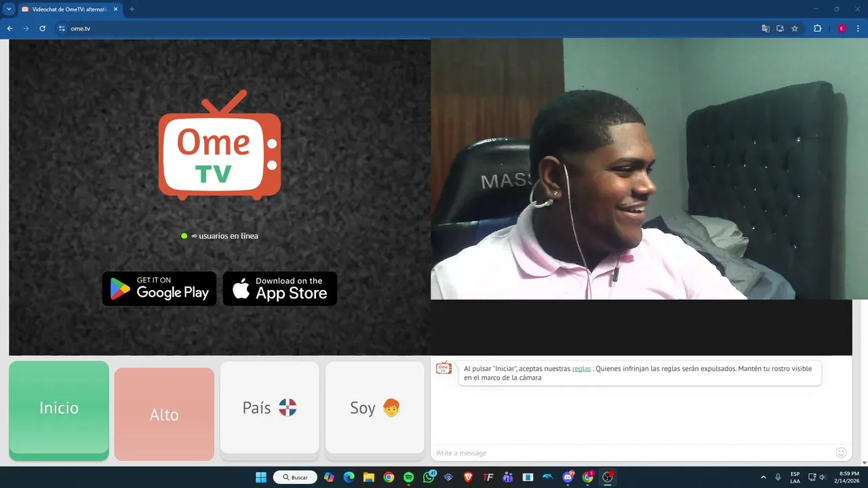Viewport: 868px width, 488px height.
Task: Click the microphone icon in system tray
Action: click(778, 477)
